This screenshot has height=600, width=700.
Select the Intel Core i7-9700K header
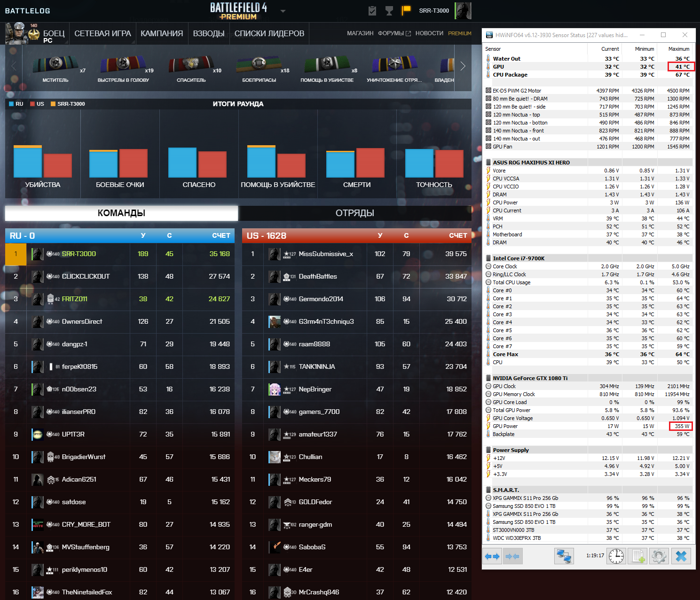coord(589,258)
